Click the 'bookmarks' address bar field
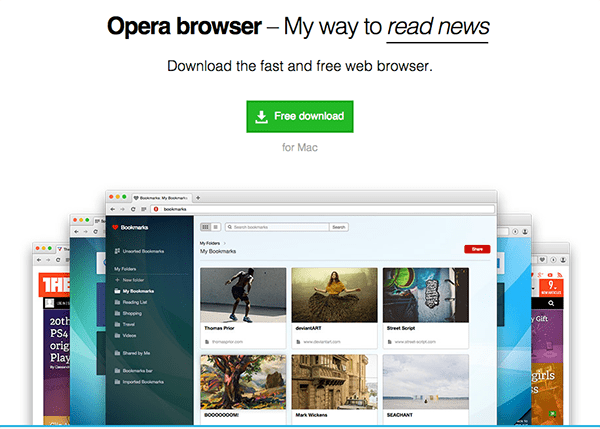The width and height of the screenshot is (600, 429). (323, 209)
